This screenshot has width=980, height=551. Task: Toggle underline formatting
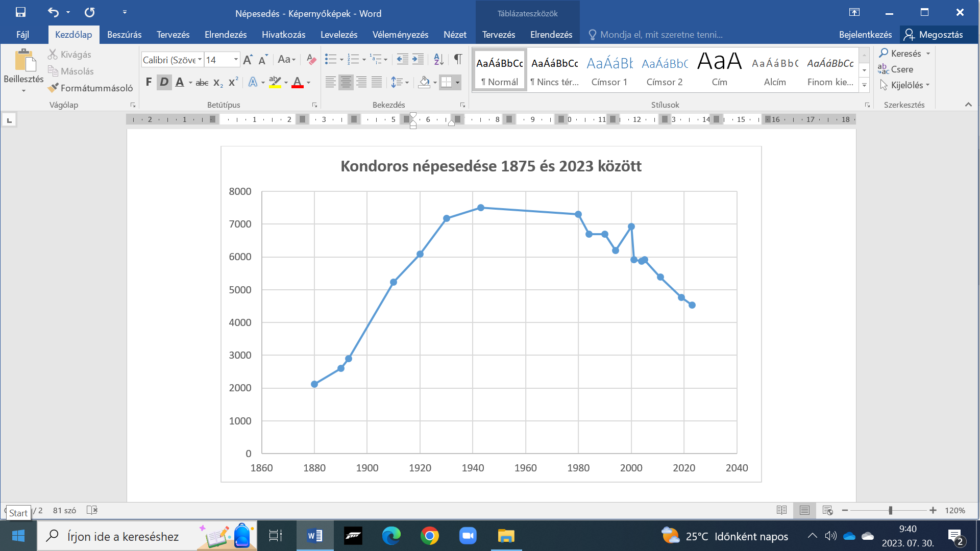pos(180,82)
